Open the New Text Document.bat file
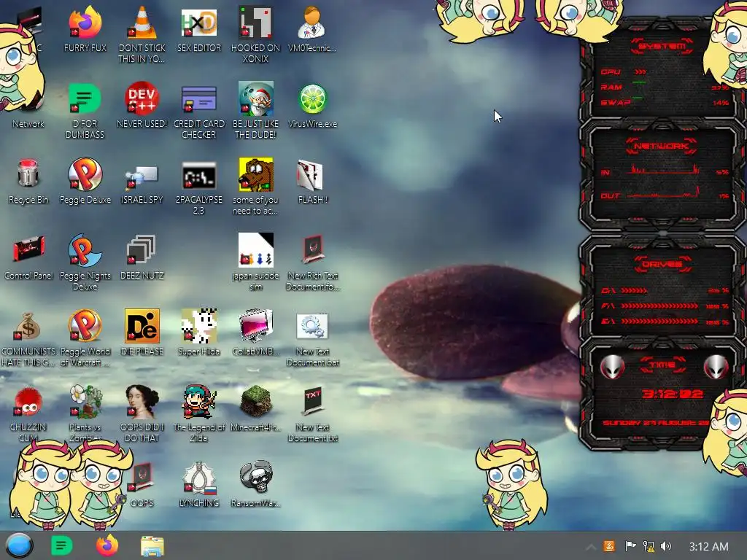747x560 pixels. pyautogui.click(x=312, y=326)
